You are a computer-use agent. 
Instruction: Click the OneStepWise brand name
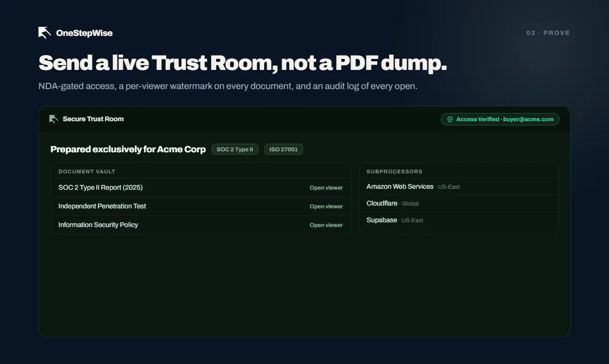[x=84, y=33]
